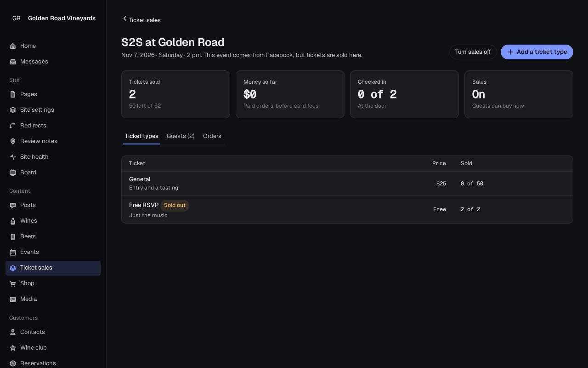588x368 pixels.
Task: Click the Golden Road Vineyards title
Action: (x=62, y=18)
